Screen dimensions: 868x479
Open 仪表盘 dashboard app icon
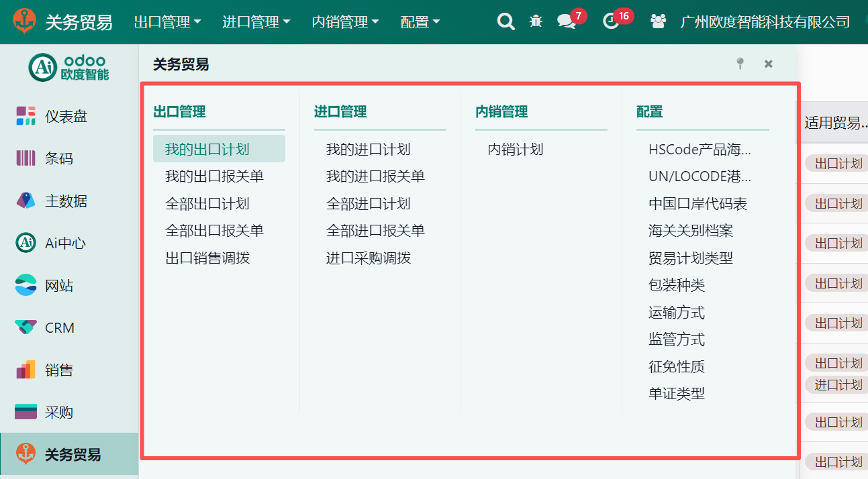pyautogui.click(x=26, y=116)
